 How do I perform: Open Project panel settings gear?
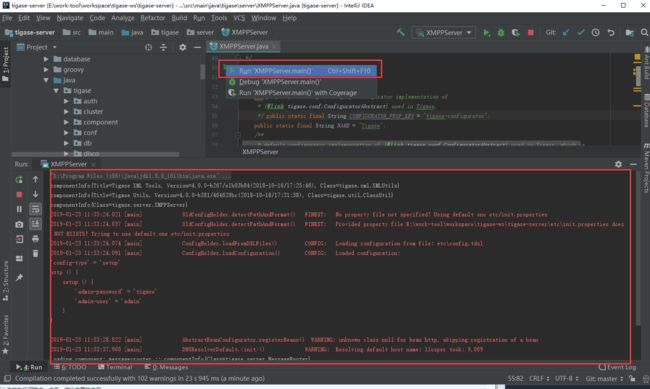point(182,47)
